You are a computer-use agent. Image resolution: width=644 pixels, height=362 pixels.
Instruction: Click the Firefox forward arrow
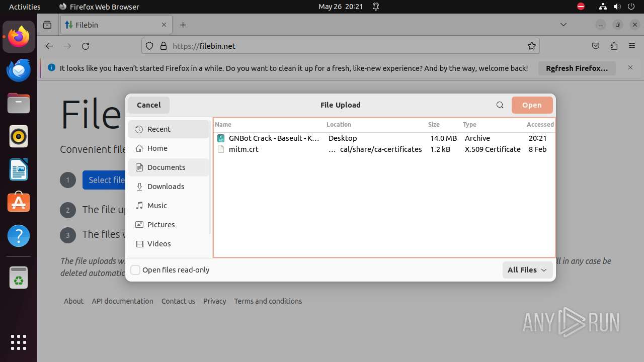point(67,46)
